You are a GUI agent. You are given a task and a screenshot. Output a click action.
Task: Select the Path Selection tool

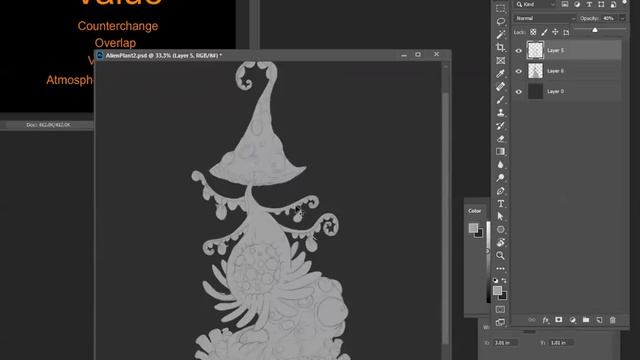(500, 216)
